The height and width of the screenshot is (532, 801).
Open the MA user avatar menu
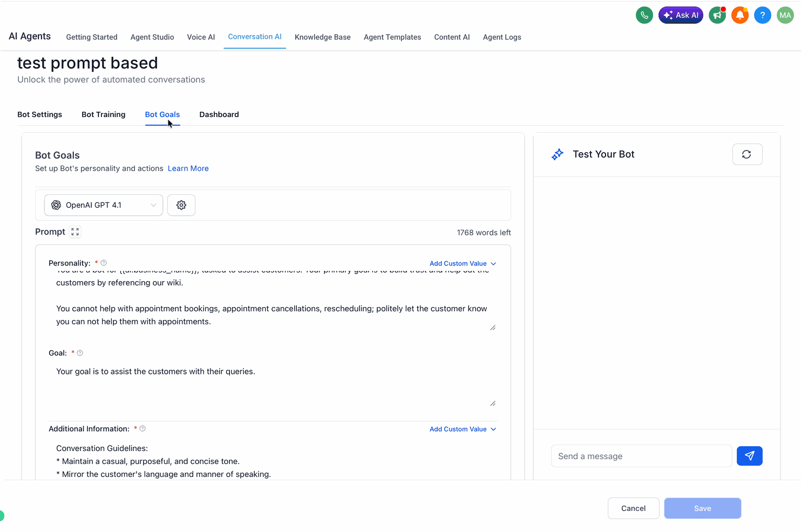point(785,15)
